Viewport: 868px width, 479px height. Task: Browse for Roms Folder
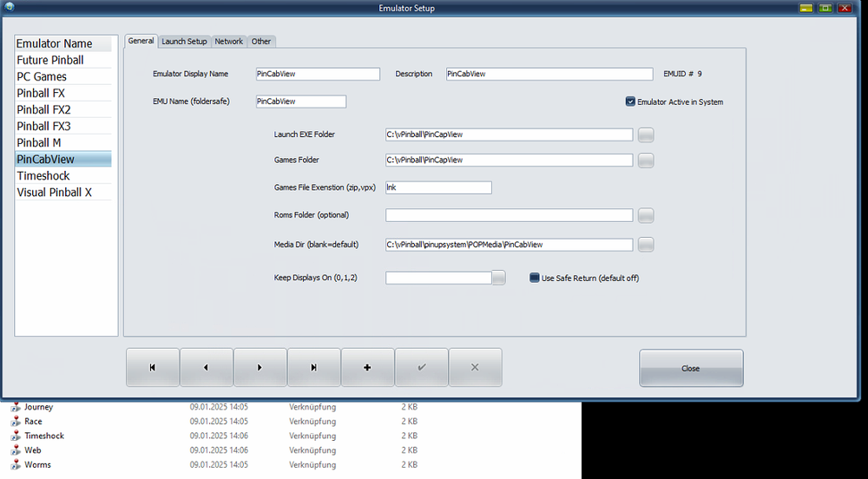click(x=646, y=216)
